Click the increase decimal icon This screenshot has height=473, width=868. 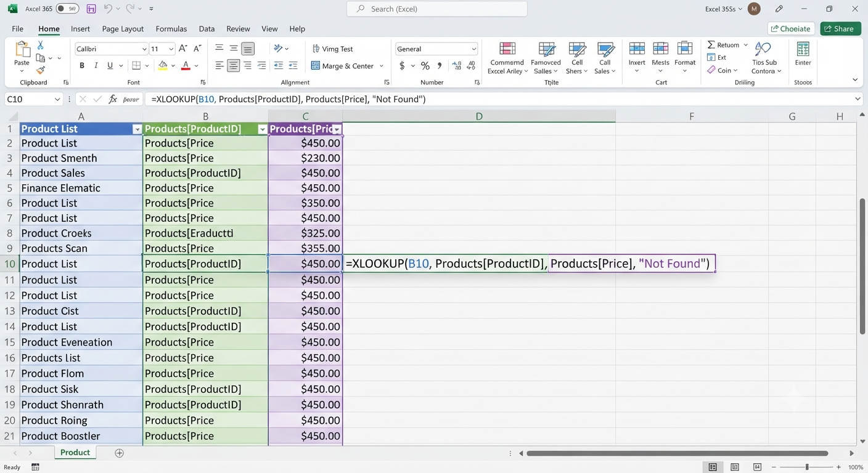pyautogui.click(x=457, y=66)
